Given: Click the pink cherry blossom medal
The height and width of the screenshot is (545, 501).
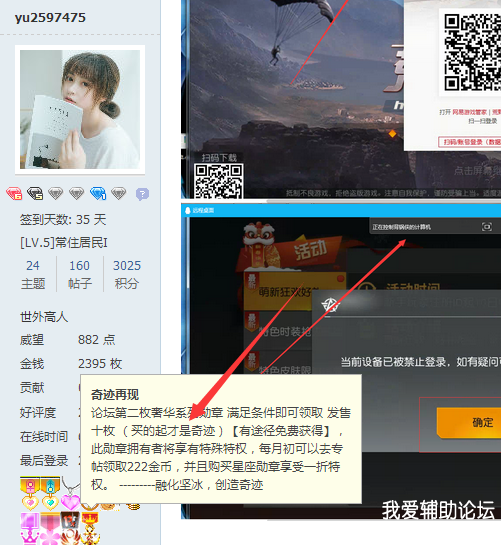Looking at the screenshot, I should tap(50, 529).
